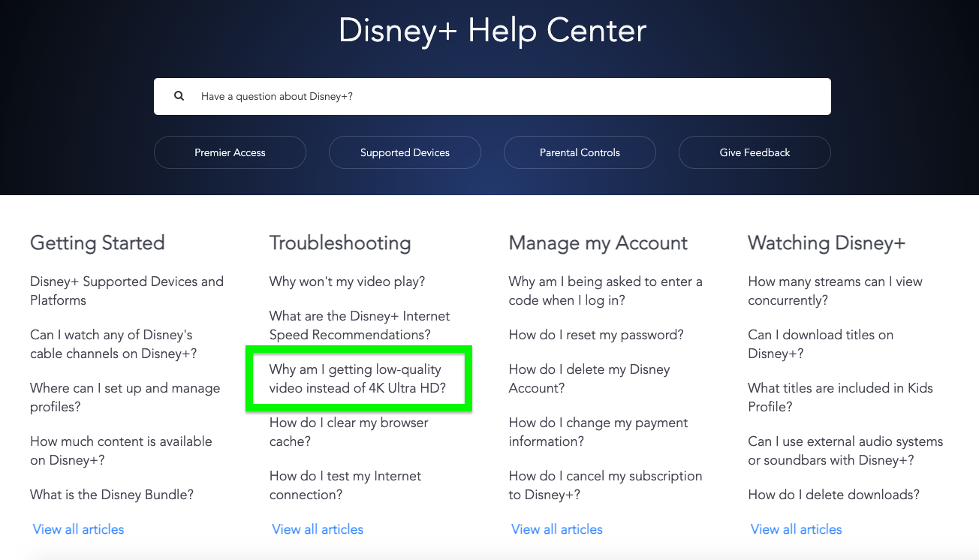Open the Parental Controls section
This screenshot has height=560, width=979.
click(580, 152)
